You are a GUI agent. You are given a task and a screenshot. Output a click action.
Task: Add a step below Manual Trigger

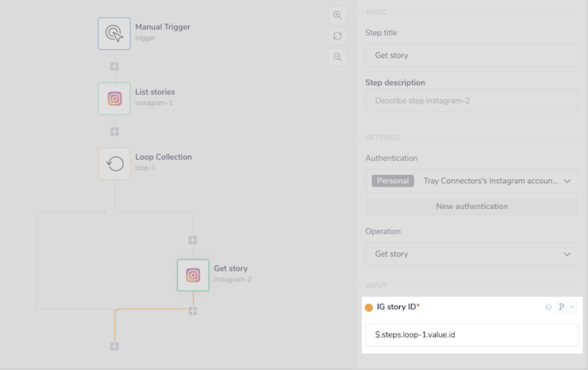pyautogui.click(x=113, y=66)
